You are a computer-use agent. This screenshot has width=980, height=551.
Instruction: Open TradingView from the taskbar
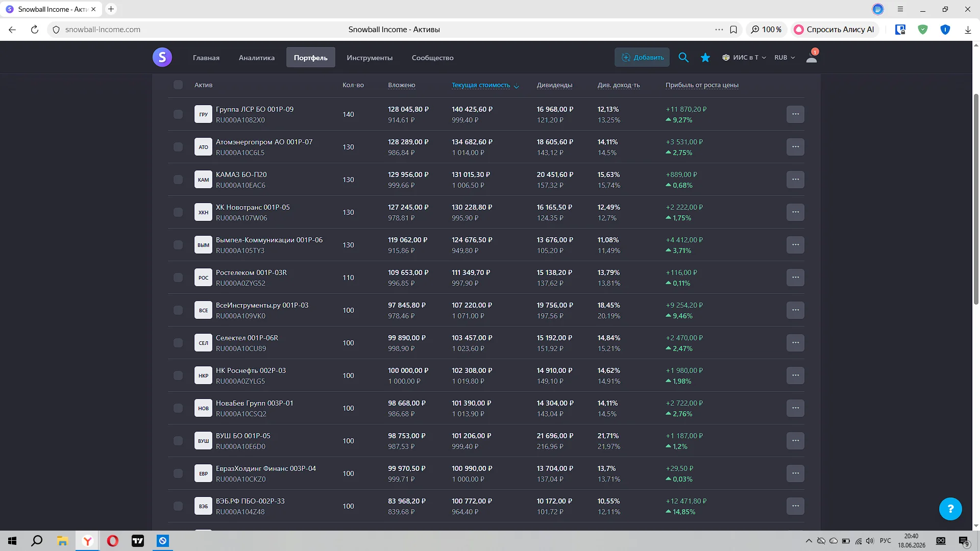[x=138, y=541]
